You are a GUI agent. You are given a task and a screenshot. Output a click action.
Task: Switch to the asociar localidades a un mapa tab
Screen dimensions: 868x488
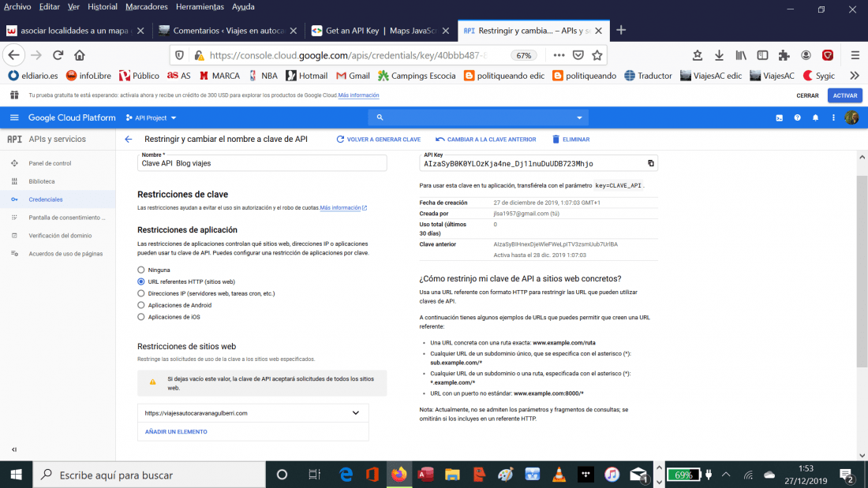click(74, 31)
